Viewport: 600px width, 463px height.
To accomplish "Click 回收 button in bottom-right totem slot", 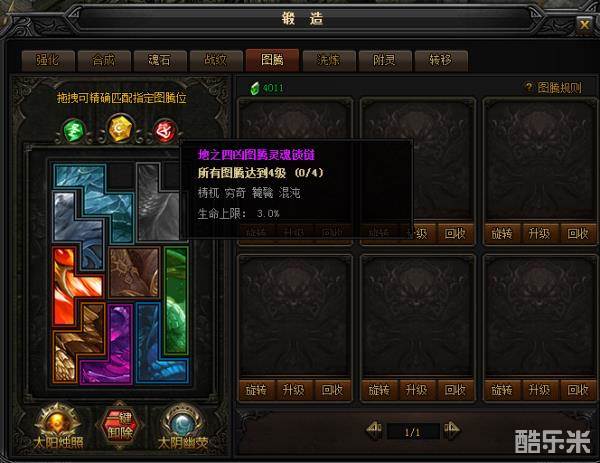I will click(x=578, y=390).
